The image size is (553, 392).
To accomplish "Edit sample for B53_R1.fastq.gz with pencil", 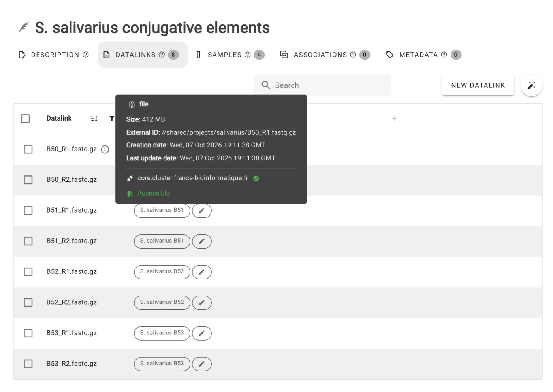I will (202, 333).
